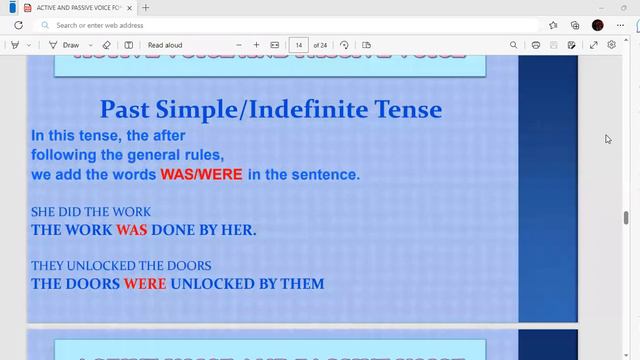Viewport: 640px width, 360px height.
Task: Open the Highlight color options dropdown
Action: click(29, 45)
